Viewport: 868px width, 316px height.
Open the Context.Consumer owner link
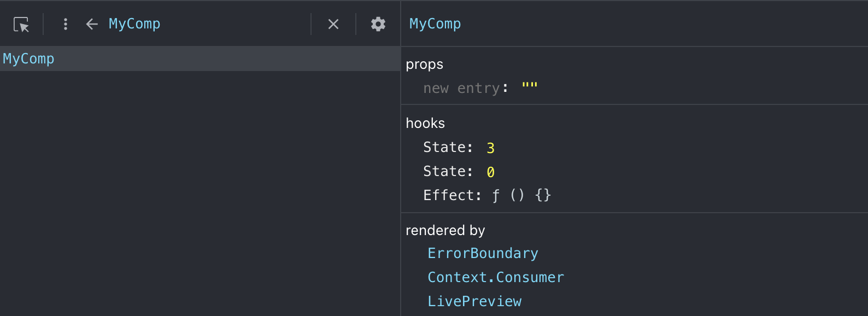(495, 278)
